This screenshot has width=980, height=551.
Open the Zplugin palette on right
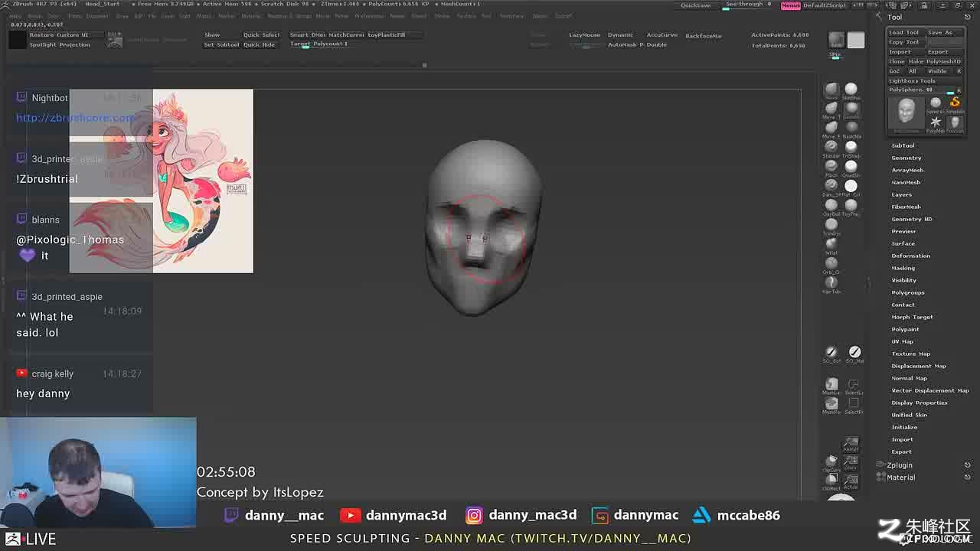(x=900, y=465)
